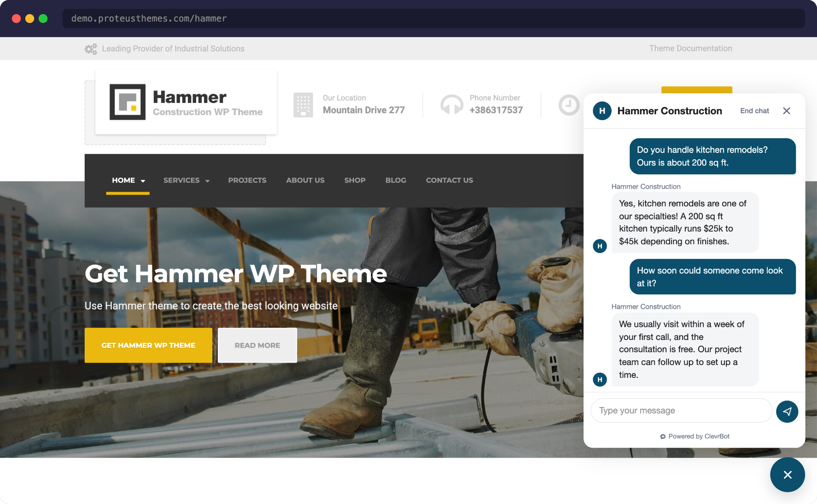This screenshot has width=817, height=504.
Task: Click 'Leading Provider of Industrial Solutions' text
Action: tap(173, 49)
